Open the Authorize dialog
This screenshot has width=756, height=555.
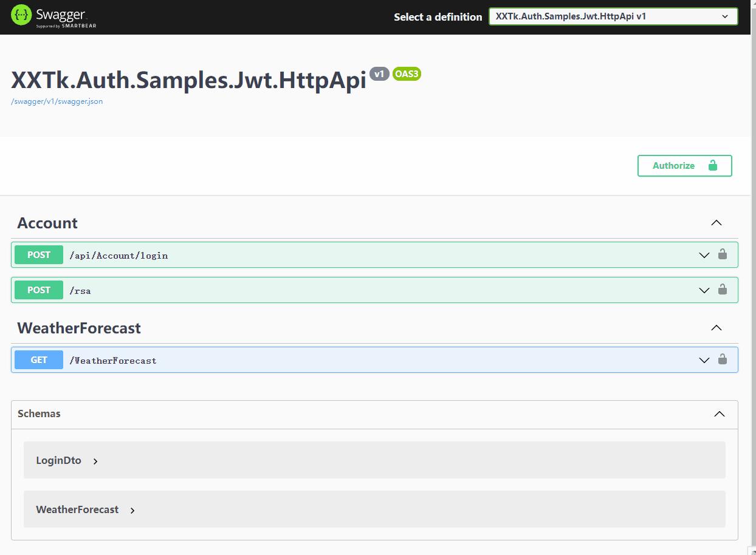(684, 166)
